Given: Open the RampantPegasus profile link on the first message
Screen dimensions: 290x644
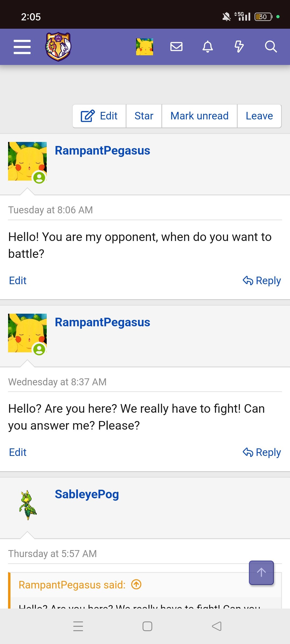Looking at the screenshot, I should (x=102, y=151).
